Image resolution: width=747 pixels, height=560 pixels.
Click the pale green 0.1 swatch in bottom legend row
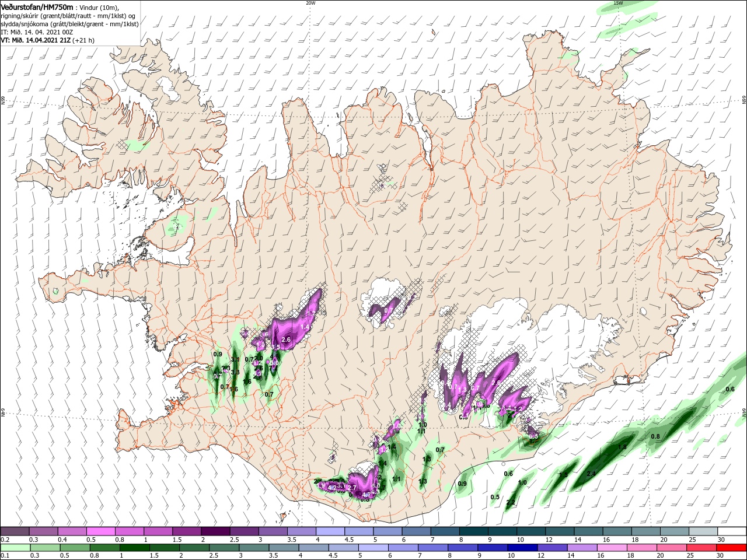coord(15,548)
